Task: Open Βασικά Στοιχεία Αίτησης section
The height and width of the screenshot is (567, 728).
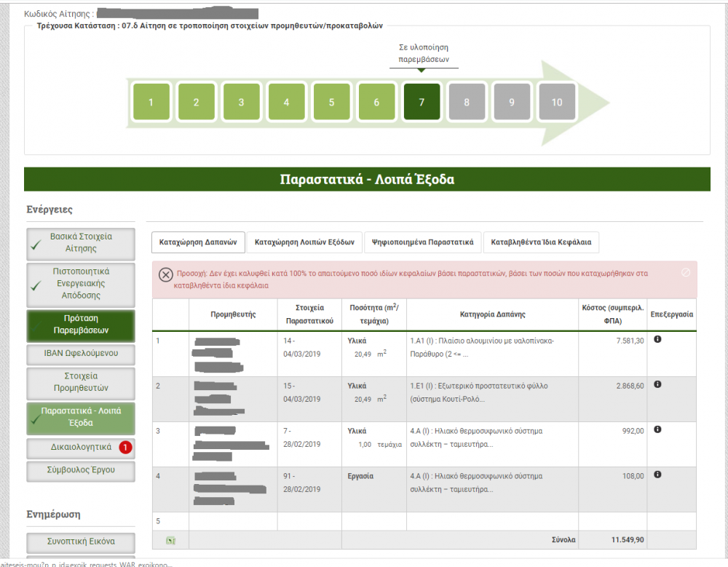Action: tap(81, 243)
